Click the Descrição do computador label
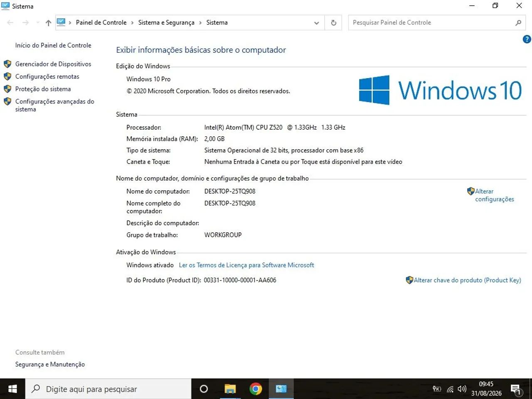 click(163, 223)
